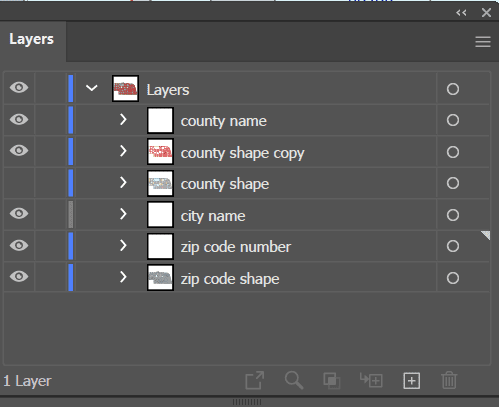Click the blue color bar of county name
Viewport: 499px width, 407px height.
[71, 120]
